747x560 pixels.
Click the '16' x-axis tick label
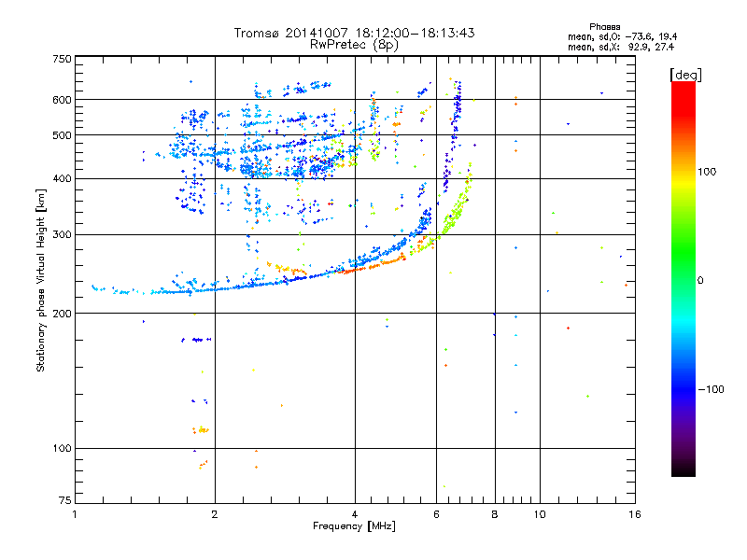tap(635, 514)
